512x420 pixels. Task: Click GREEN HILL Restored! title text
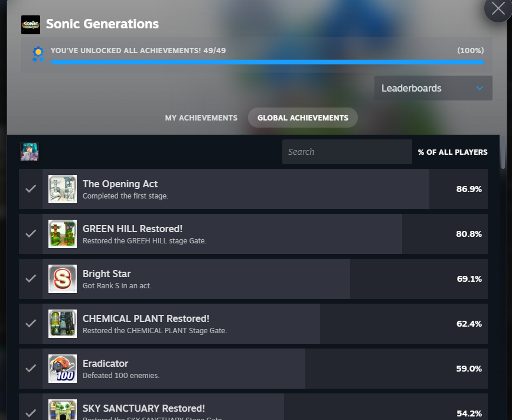coord(132,229)
